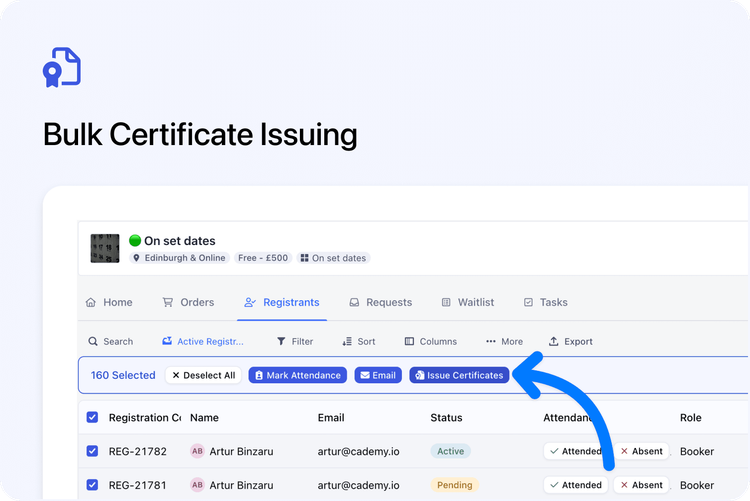Click Booker role in REG-21782 row

click(x=697, y=451)
